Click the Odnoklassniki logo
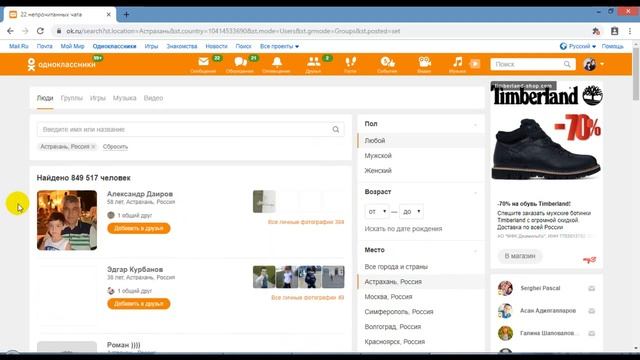This screenshot has height=360, width=640. tap(61, 64)
